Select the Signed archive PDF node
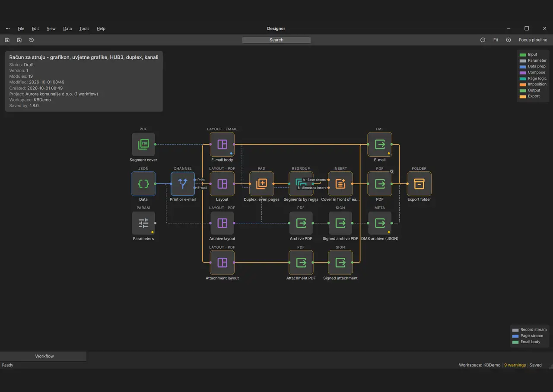 (340, 223)
